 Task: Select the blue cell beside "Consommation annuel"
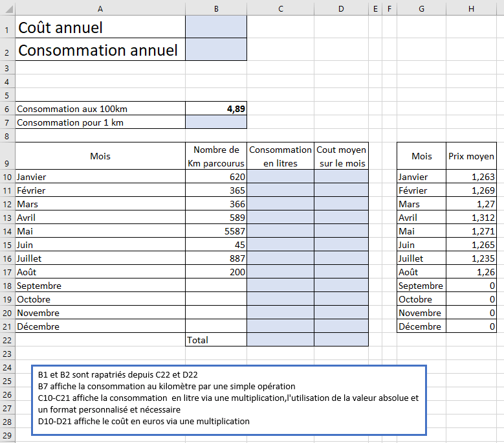pos(215,50)
